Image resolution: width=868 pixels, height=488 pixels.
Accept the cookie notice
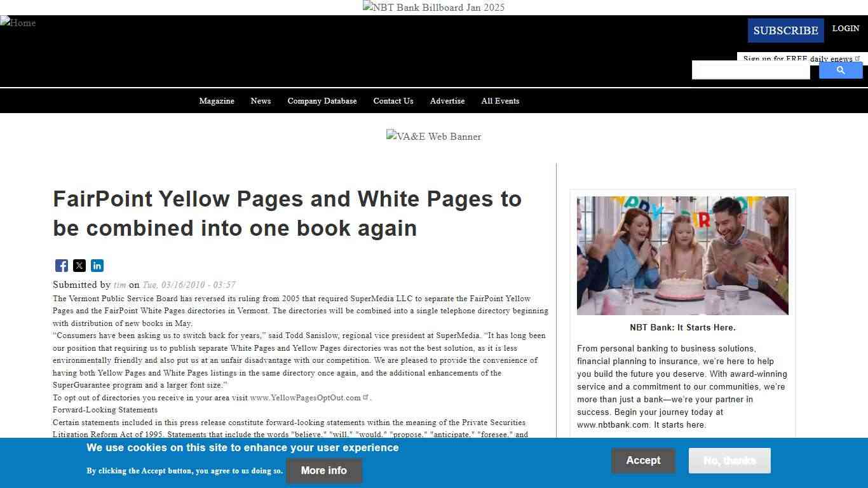[x=643, y=460]
